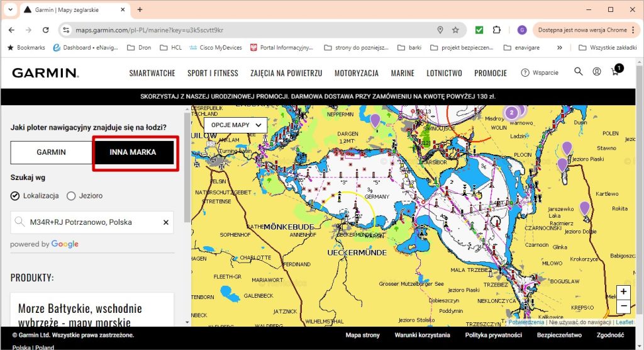The width and height of the screenshot is (644, 350).
Task: Open Chrome tab search dropdown arrow
Action: tap(10, 9)
